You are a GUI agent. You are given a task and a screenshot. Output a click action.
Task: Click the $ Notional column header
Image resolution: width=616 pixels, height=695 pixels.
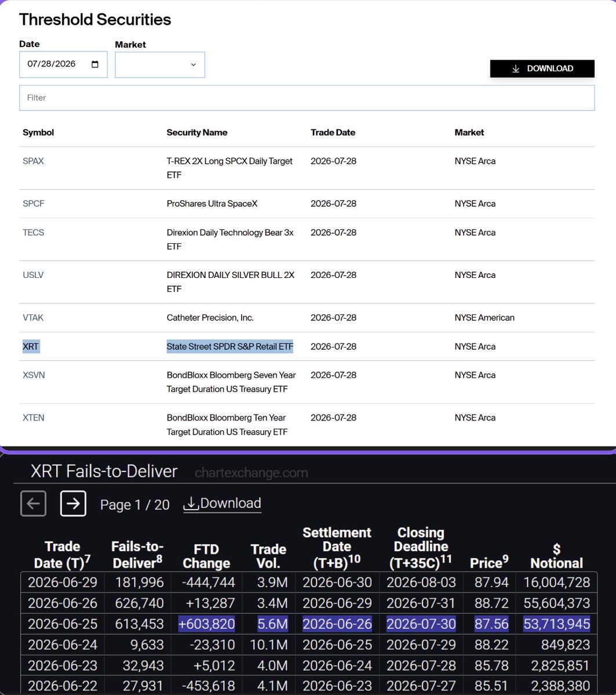(x=557, y=556)
